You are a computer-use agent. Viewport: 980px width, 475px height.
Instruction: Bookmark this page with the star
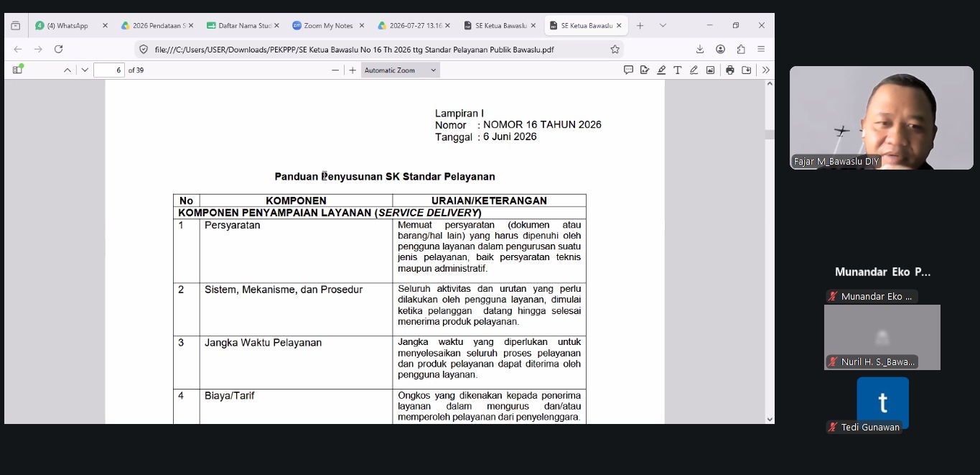point(615,50)
